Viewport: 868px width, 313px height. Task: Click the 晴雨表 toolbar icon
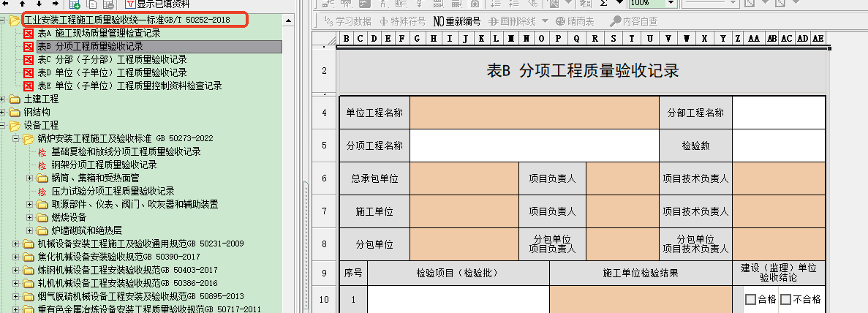click(560, 21)
